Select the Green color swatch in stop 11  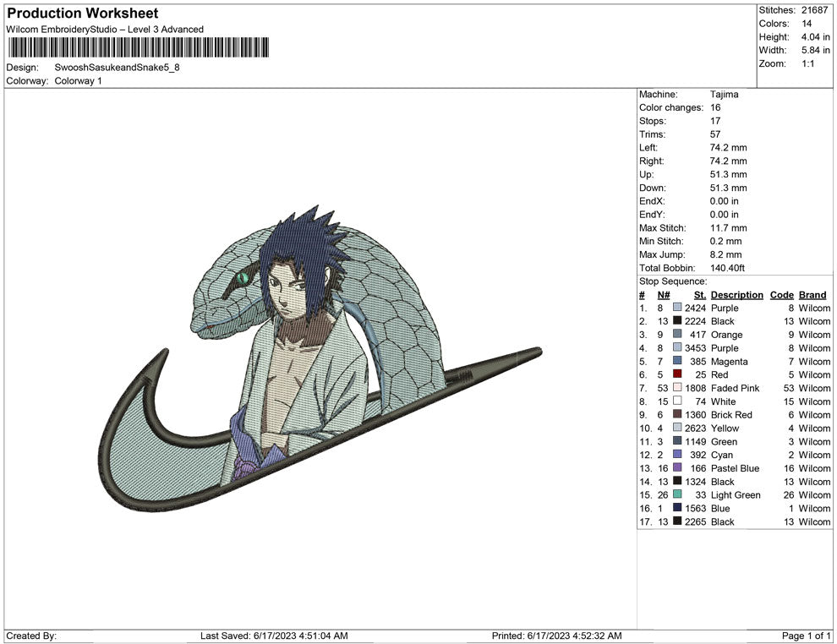click(x=677, y=440)
